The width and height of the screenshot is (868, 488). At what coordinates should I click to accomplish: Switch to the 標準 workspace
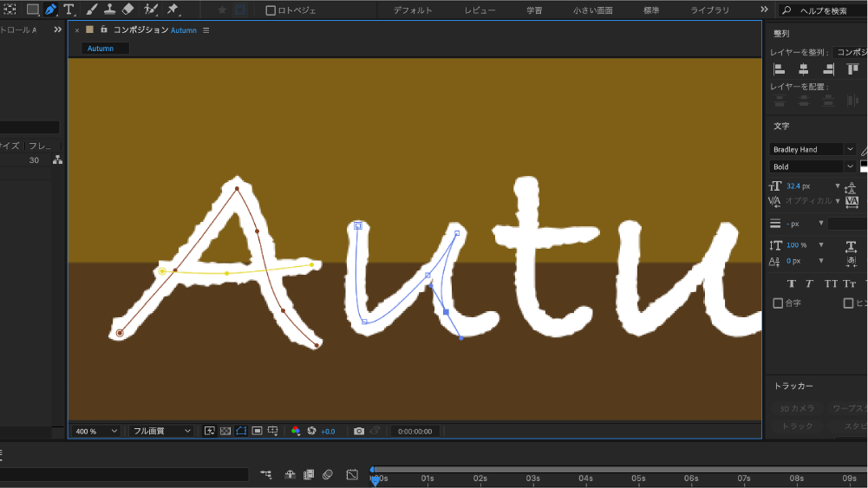(651, 10)
